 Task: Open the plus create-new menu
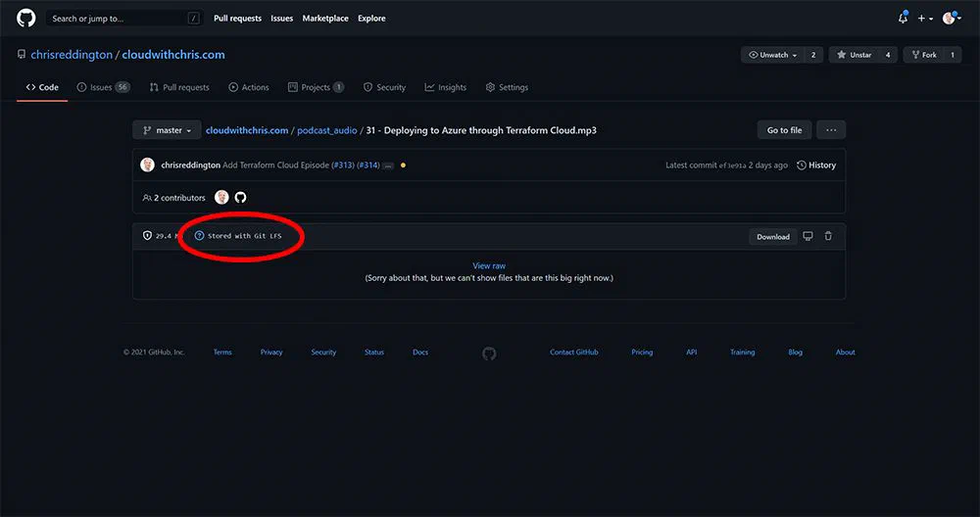[925, 19]
